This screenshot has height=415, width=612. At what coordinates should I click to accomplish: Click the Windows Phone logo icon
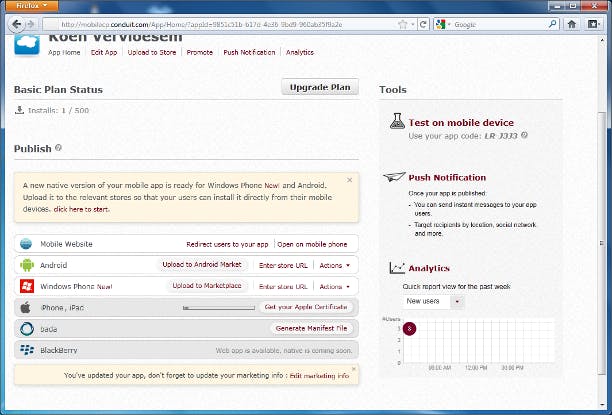[27, 286]
